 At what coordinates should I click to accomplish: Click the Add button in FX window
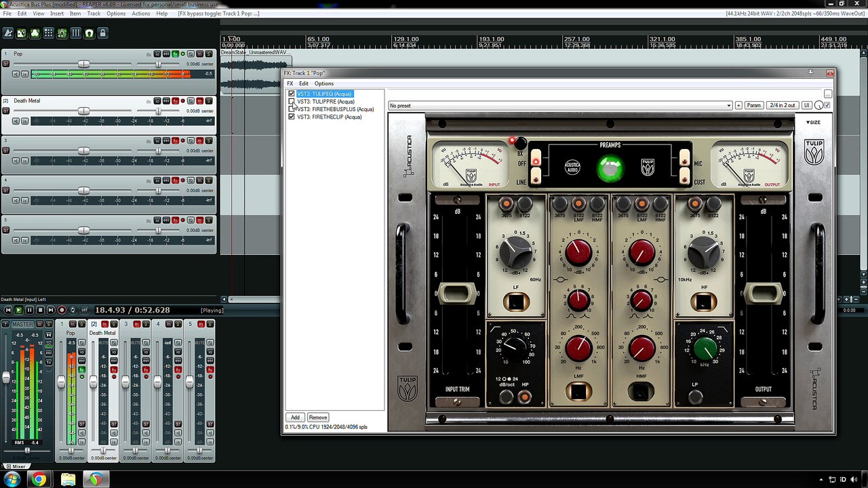pyautogui.click(x=295, y=418)
